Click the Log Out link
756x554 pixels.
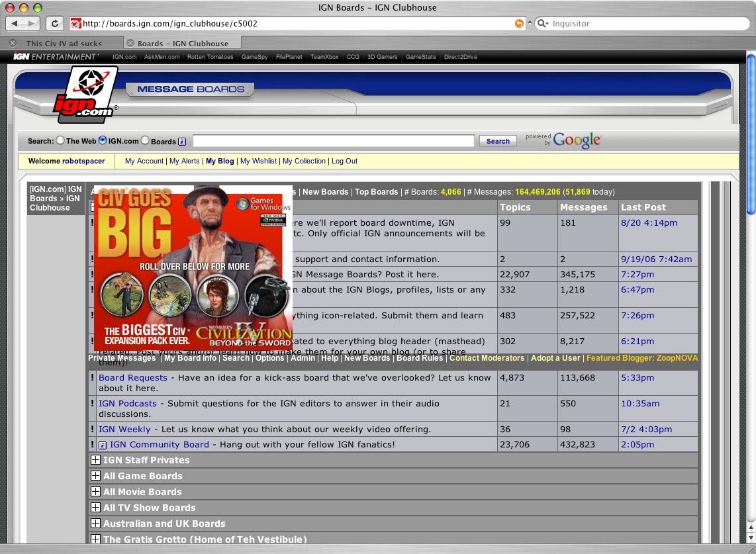pos(344,161)
